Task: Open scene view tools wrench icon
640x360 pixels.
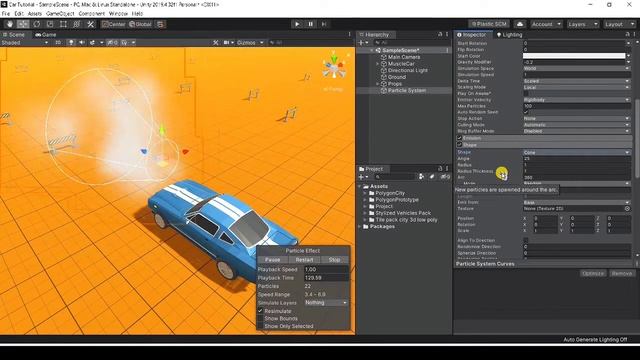Action: point(216,42)
